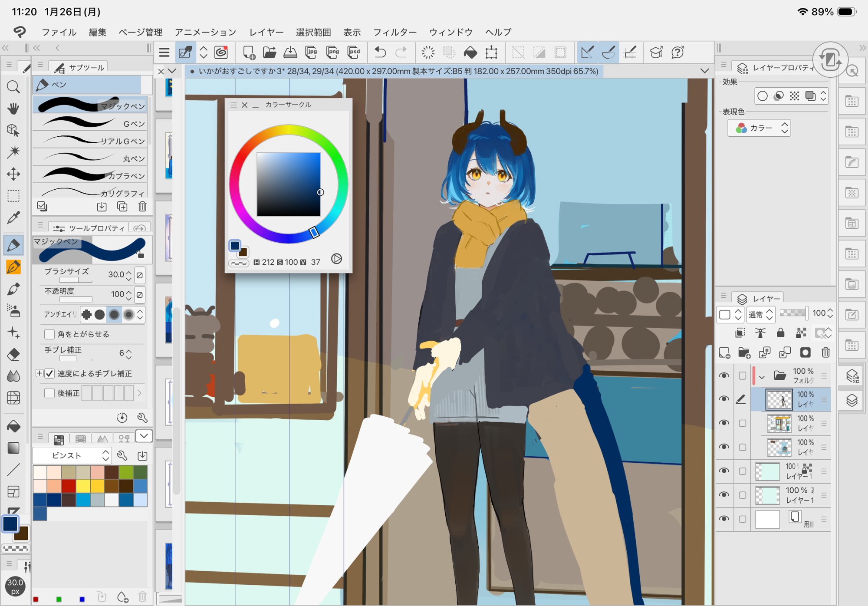The image size is (868, 606).
Task: Delete layer with trash icon in Layer panel
Action: click(x=825, y=352)
